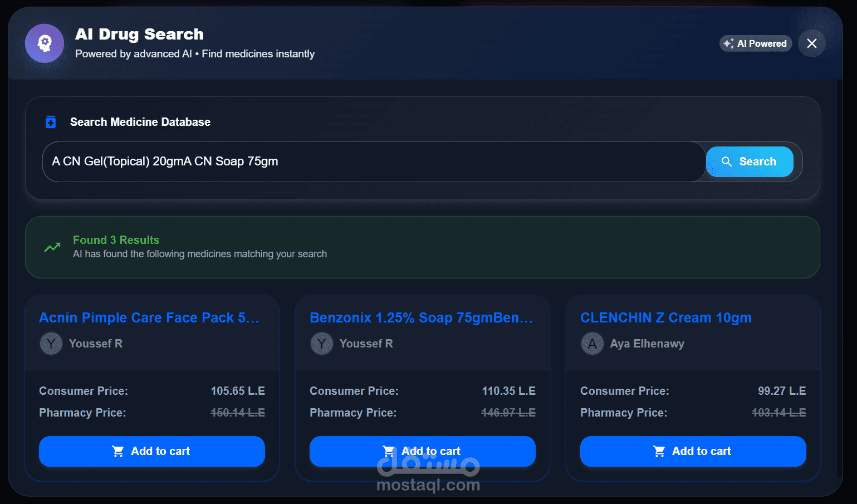This screenshot has width=857, height=504.
Task: Click the 103.14 L.E struck pharmacy price
Action: pyautogui.click(x=779, y=413)
